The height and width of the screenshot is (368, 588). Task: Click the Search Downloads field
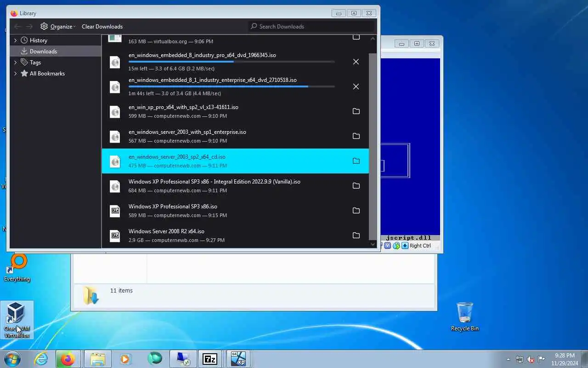[311, 26]
